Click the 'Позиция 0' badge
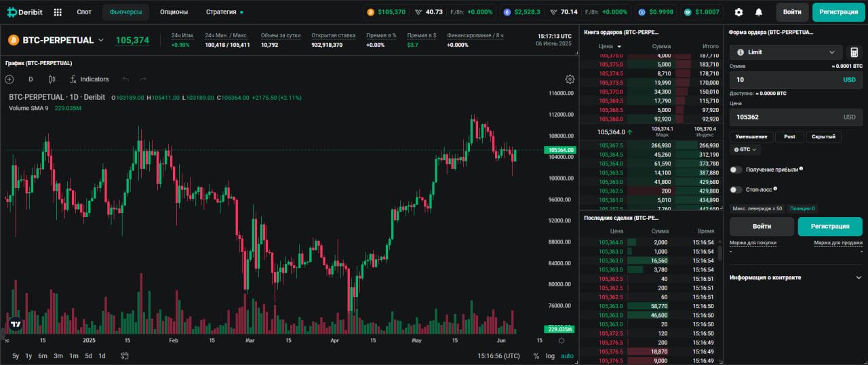868x365 pixels. 803,208
